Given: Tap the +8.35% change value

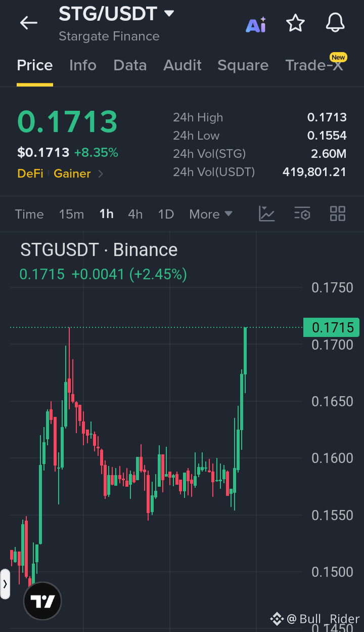Looking at the screenshot, I should coord(96,152).
